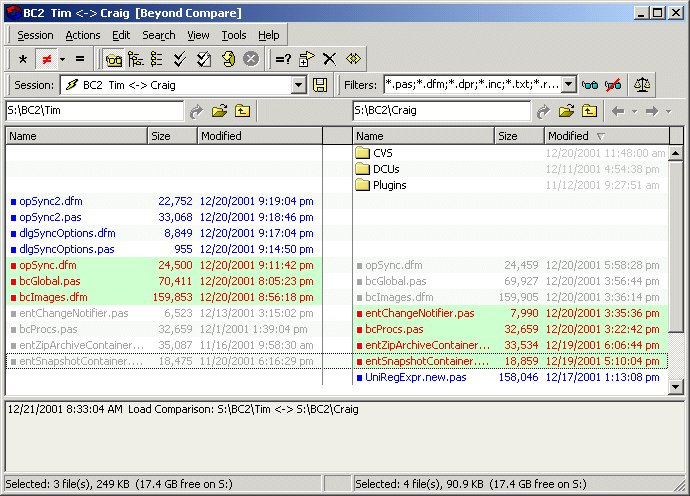Click the right path field S:\BC2\Craig
Image resolution: width=690 pixels, height=496 pixels.
pyautogui.click(x=441, y=110)
